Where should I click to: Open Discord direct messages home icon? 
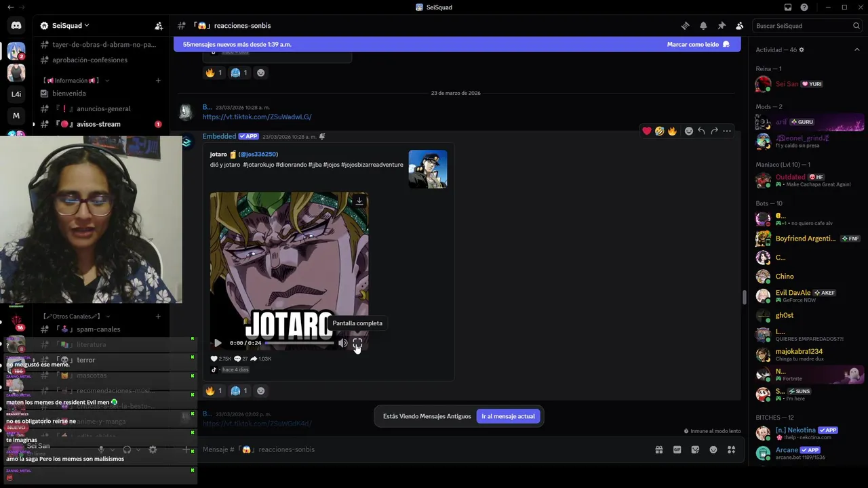[x=16, y=26]
